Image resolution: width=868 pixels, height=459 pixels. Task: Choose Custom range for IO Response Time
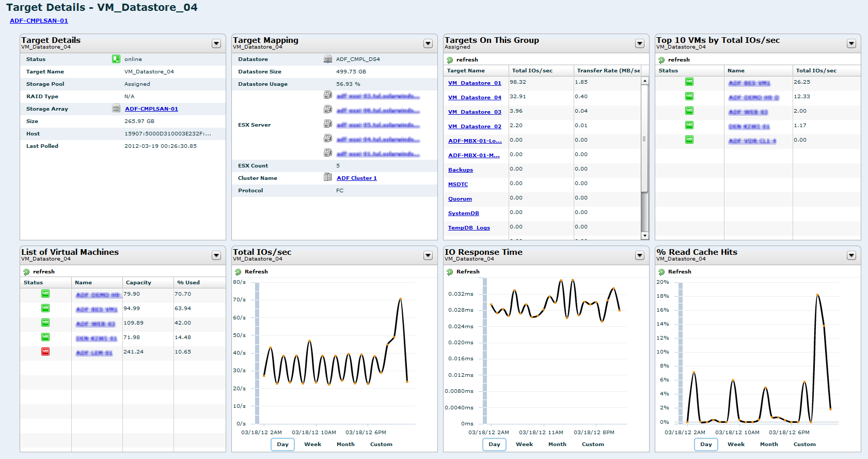click(593, 445)
